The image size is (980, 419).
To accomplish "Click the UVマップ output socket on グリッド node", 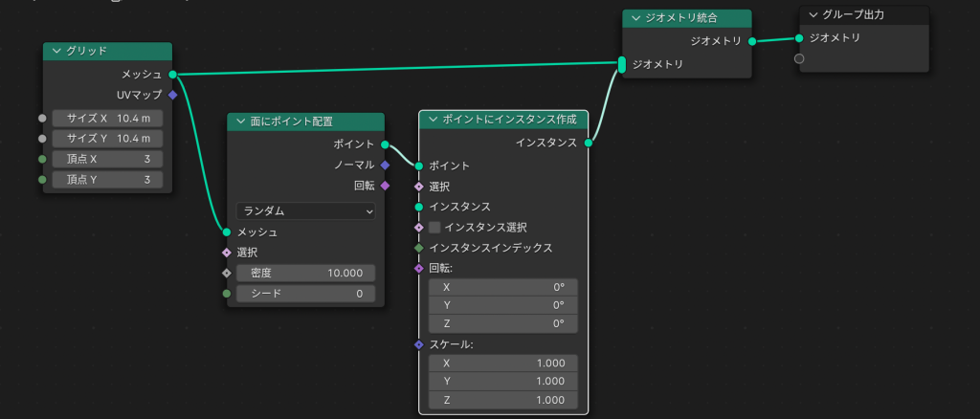I will (172, 95).
